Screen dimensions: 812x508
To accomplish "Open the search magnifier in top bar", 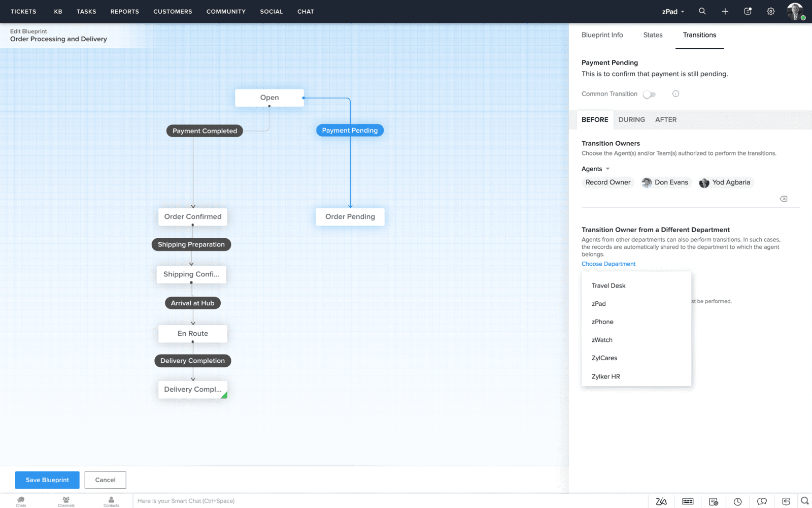I will pos(702,11).
